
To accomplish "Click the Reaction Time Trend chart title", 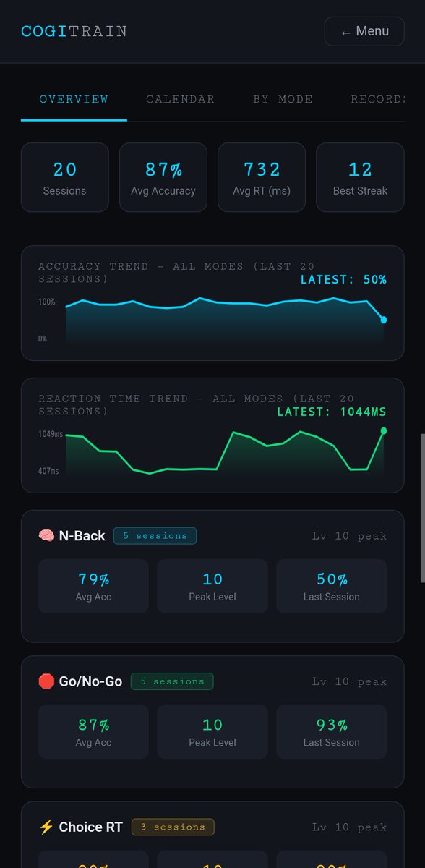I will (x=197, y=405).
